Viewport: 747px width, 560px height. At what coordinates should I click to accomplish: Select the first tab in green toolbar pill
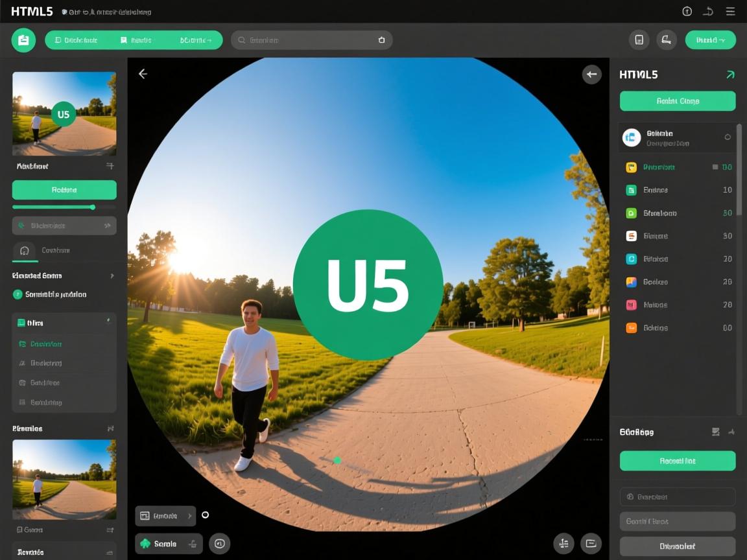pos(77,40)
